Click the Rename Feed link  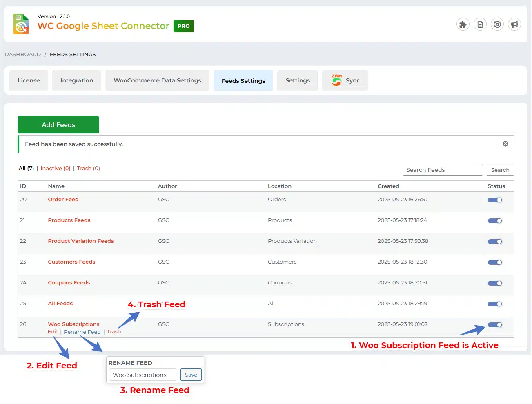(82, 332)
